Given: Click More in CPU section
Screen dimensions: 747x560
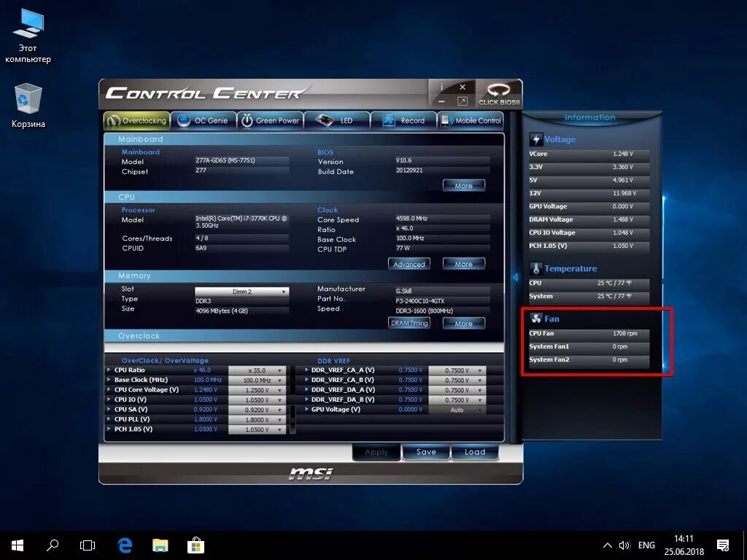Looking at the screenshot, I should 463,264.
